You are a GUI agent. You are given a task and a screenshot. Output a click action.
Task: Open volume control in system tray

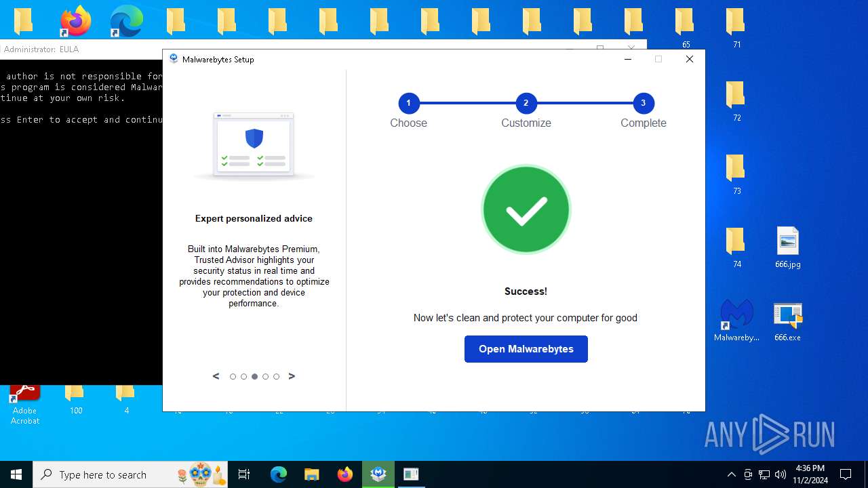click(781, 474)
